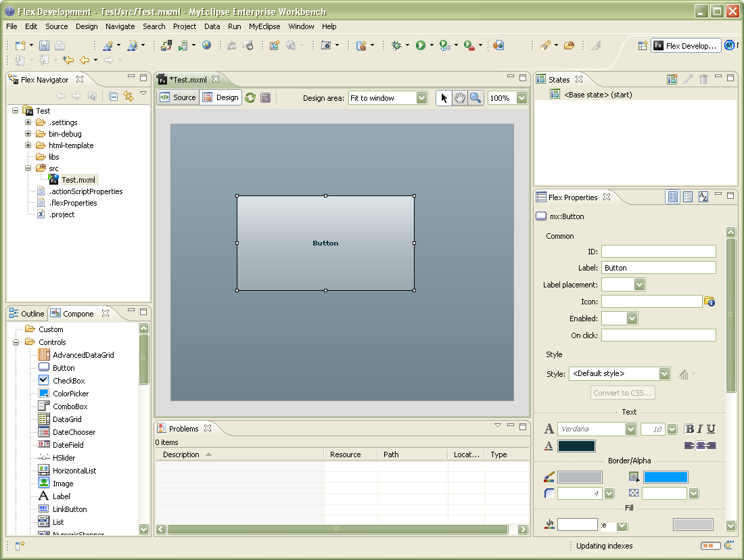The height and width of the screenshot is (560, 744).
Task: Activate the Zoom magnifier tool
Action: (x=475, y=97)
